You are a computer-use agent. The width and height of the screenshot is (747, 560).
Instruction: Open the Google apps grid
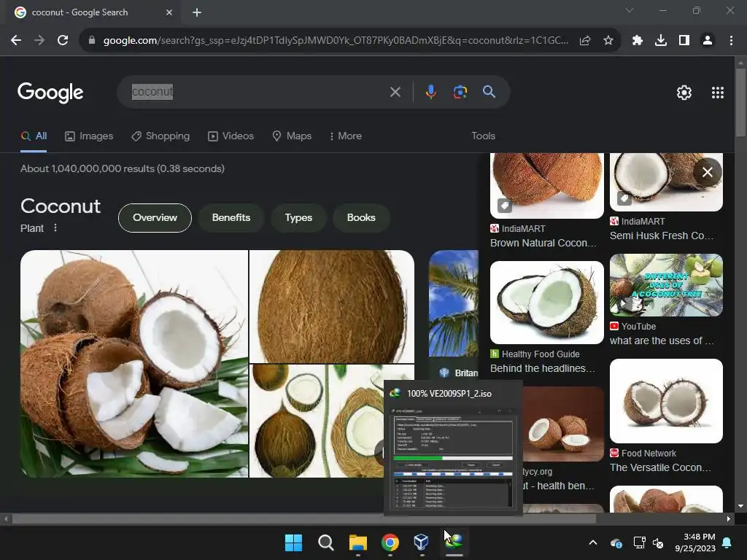click(x=718, y=93)
